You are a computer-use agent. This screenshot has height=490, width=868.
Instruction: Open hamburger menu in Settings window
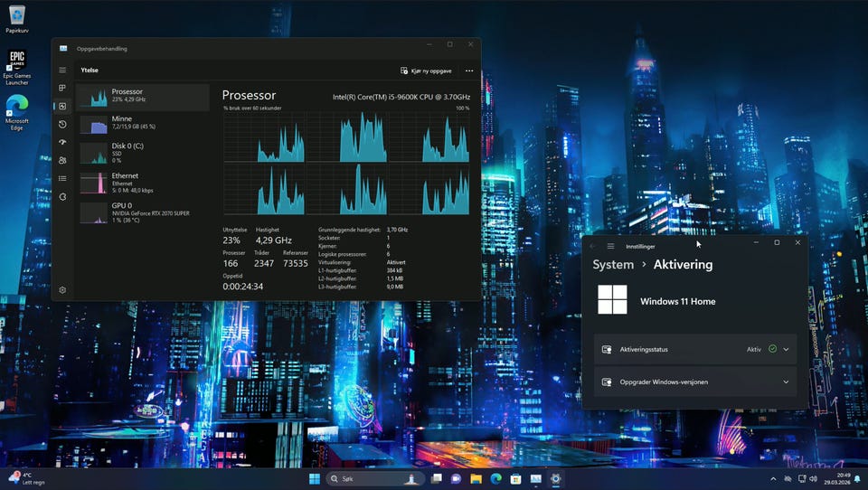coord(610,247)
